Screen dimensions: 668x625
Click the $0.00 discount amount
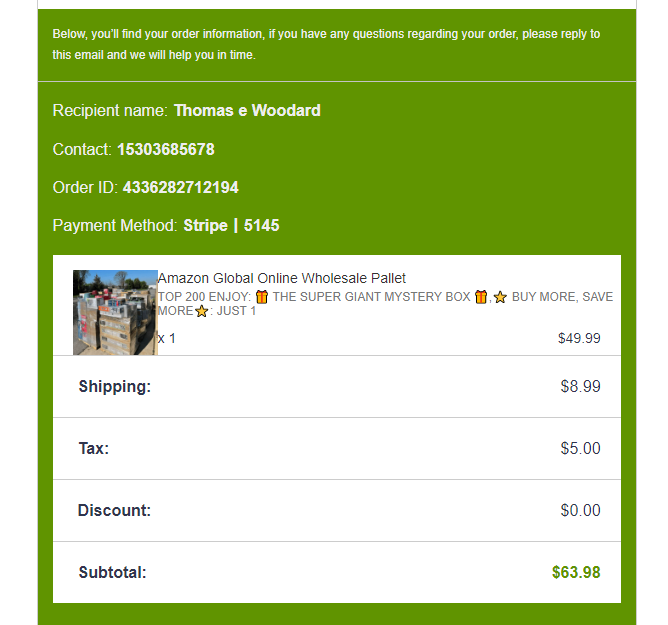click(580, 510)
